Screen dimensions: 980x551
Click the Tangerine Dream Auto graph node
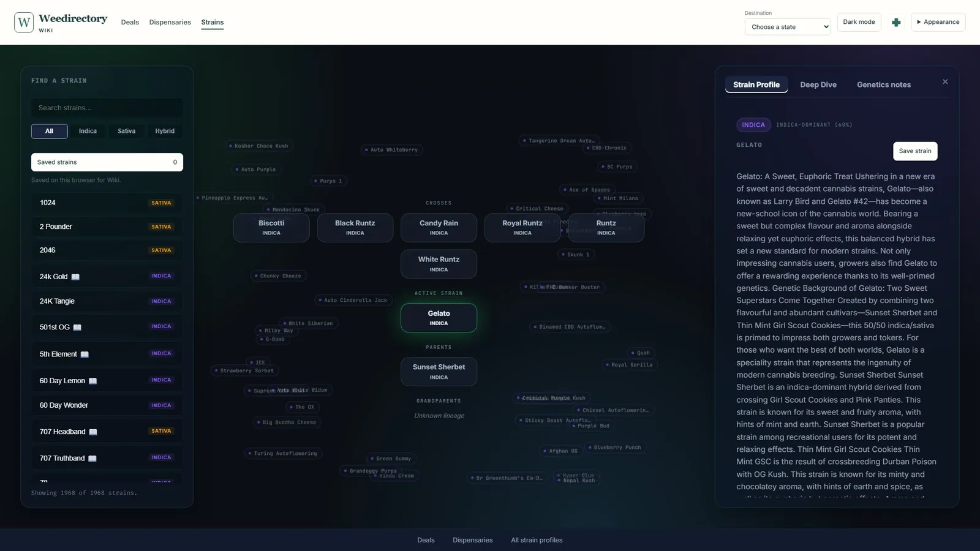click(x=559, y=141)
